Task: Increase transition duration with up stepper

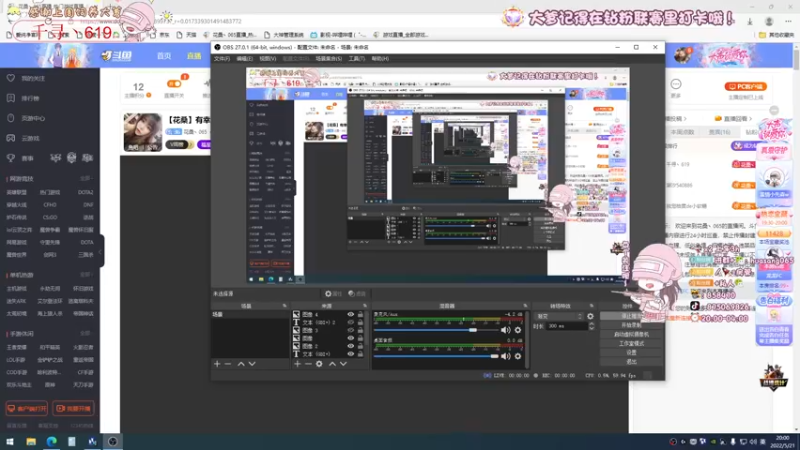Action: point(591,324)
